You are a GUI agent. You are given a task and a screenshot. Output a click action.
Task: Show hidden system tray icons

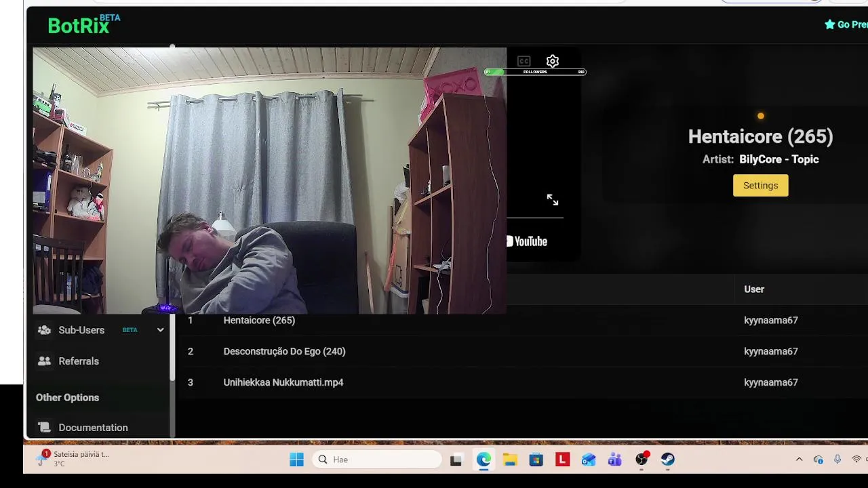pos(799,460)
